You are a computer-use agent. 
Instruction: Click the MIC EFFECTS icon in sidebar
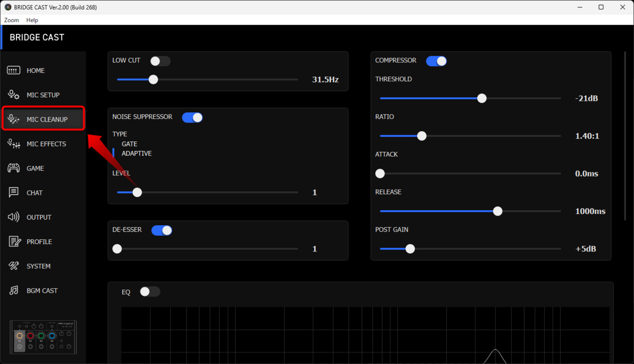pos(14,144)
